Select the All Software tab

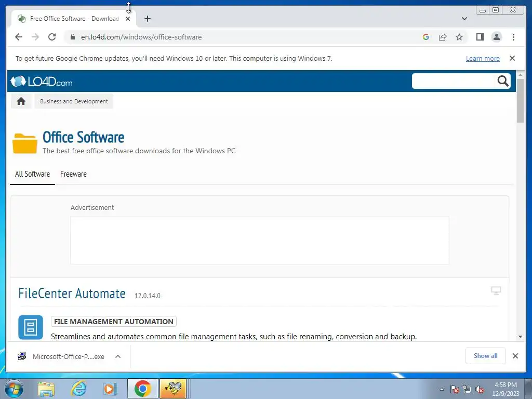point(32,174)
